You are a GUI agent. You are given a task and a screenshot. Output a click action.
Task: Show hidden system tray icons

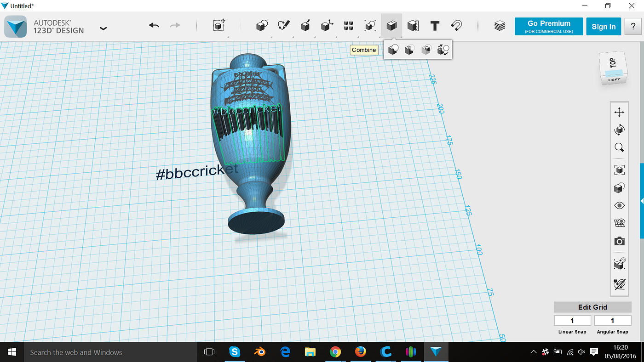pos(533,352)
